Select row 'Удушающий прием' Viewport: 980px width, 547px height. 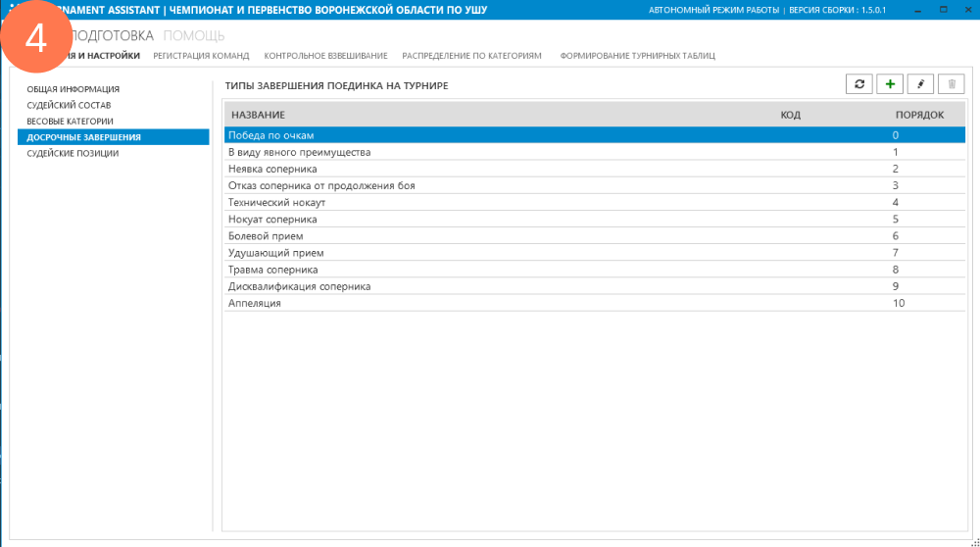(595, 253)
